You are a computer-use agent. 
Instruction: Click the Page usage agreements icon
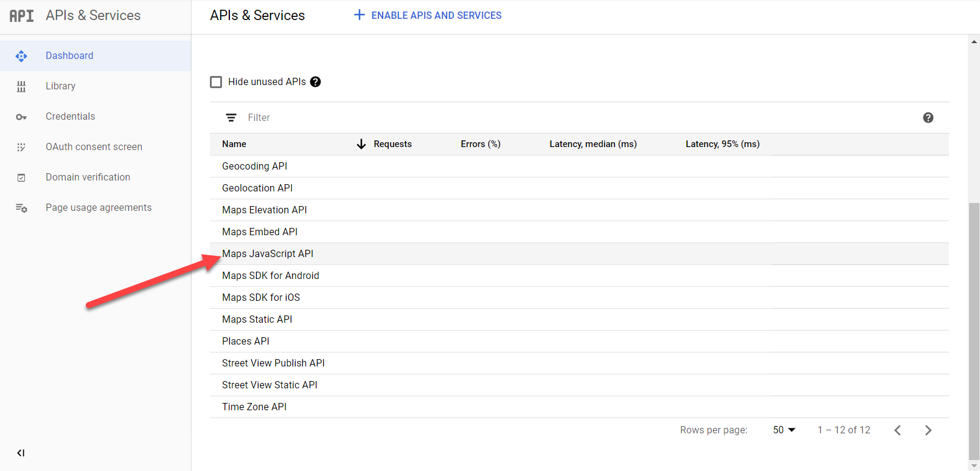pos(21,208)
